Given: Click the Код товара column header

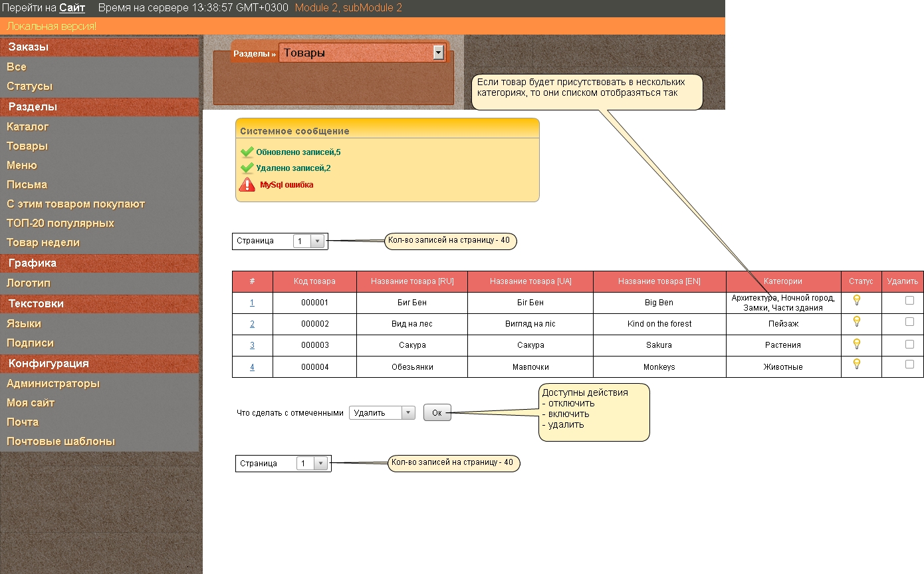Looking at the screenshot, I should (x=314, y=281).
